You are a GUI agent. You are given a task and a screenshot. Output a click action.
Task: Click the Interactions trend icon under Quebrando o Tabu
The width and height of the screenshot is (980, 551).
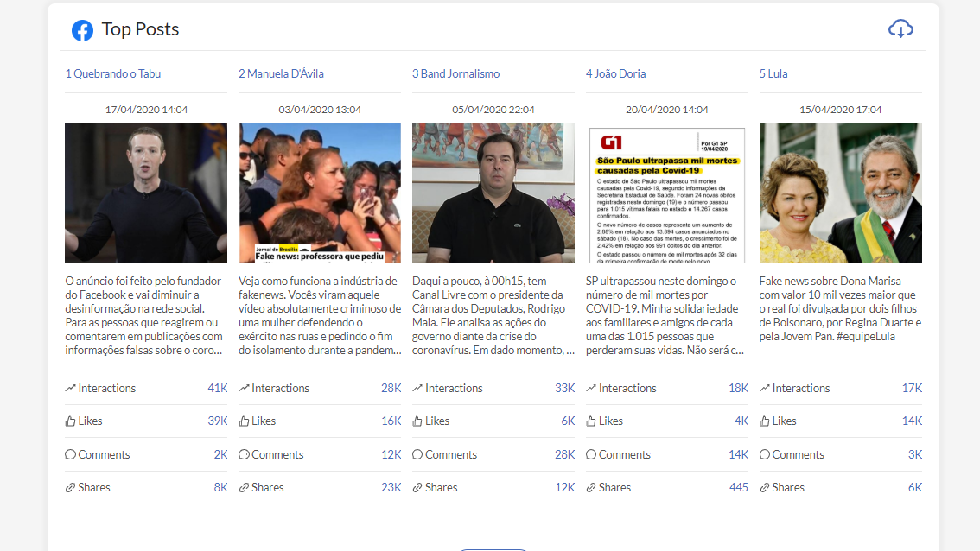coord(70,389)
